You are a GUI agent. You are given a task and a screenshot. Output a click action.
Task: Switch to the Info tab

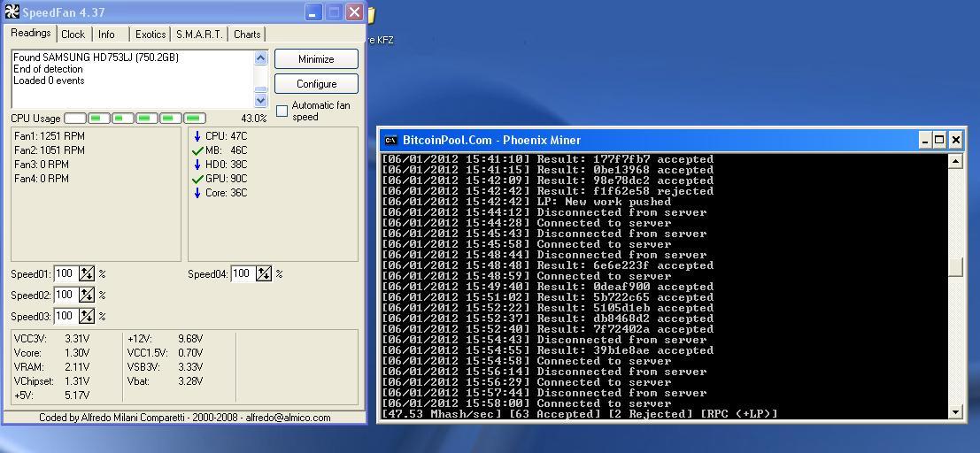pos(107,35)
